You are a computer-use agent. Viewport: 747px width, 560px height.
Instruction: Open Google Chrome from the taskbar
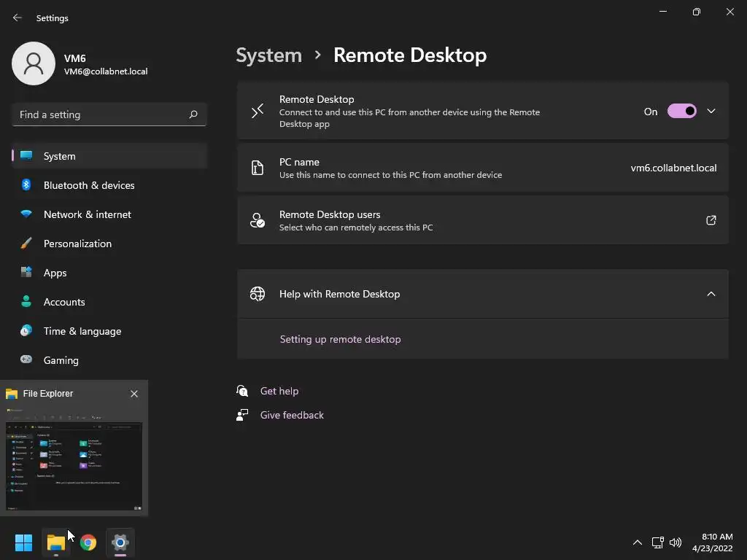[88, 542]
